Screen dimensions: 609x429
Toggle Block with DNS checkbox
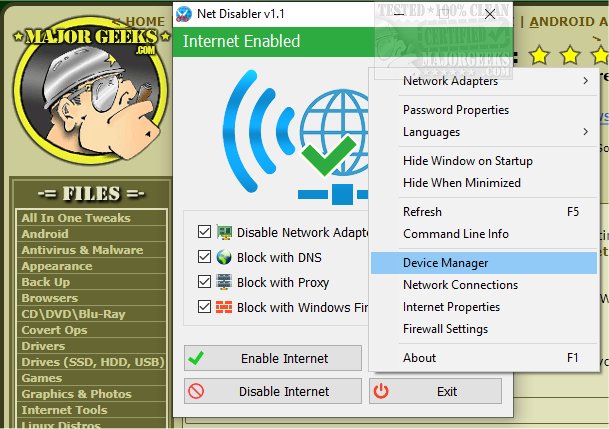pos(204,257)
